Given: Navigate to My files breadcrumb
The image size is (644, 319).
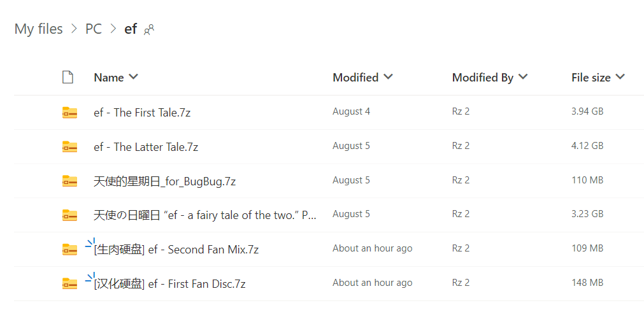Looking at the screenshot, I should (39, 29).
